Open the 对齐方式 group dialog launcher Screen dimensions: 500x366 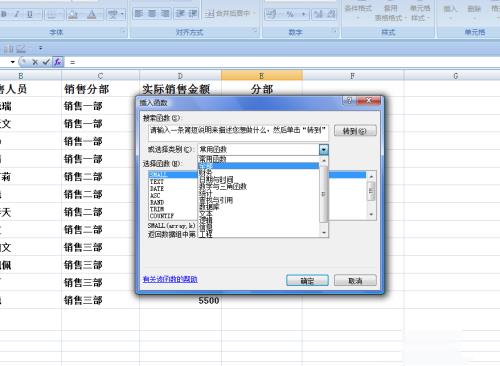(x=255, y=31)
